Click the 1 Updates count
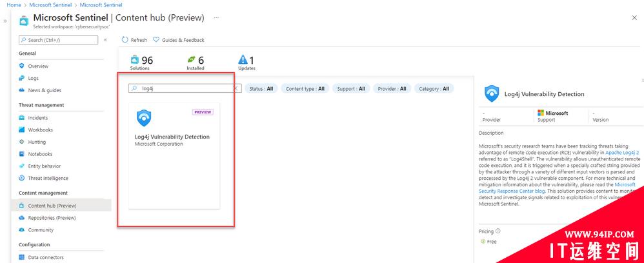644x263 pixels. (x=252, y=61)
